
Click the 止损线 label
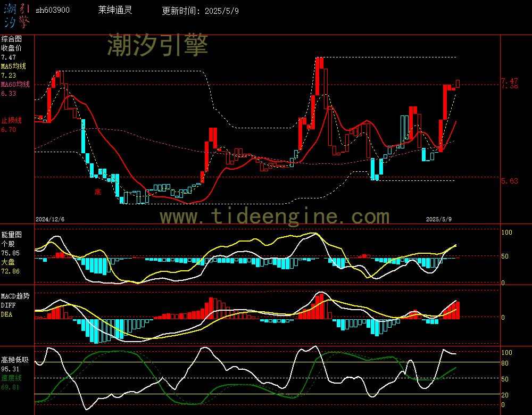[x=11, y=120]
